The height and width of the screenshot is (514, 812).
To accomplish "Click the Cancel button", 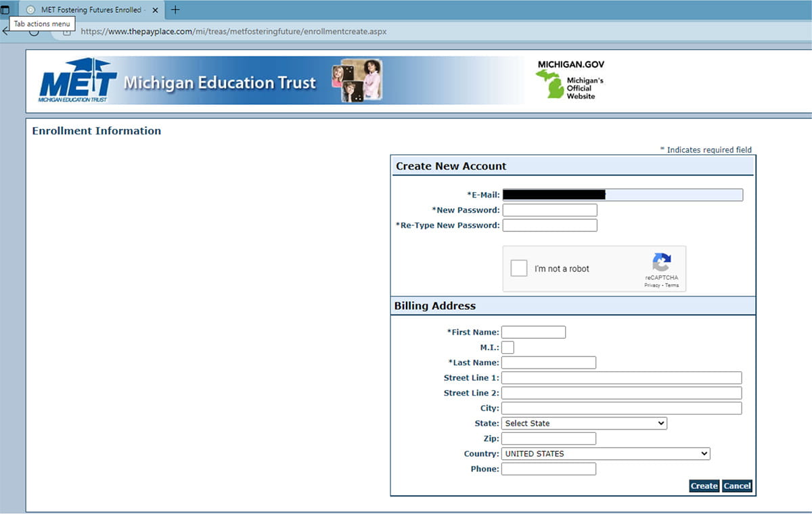I will [x=737, y=486].
